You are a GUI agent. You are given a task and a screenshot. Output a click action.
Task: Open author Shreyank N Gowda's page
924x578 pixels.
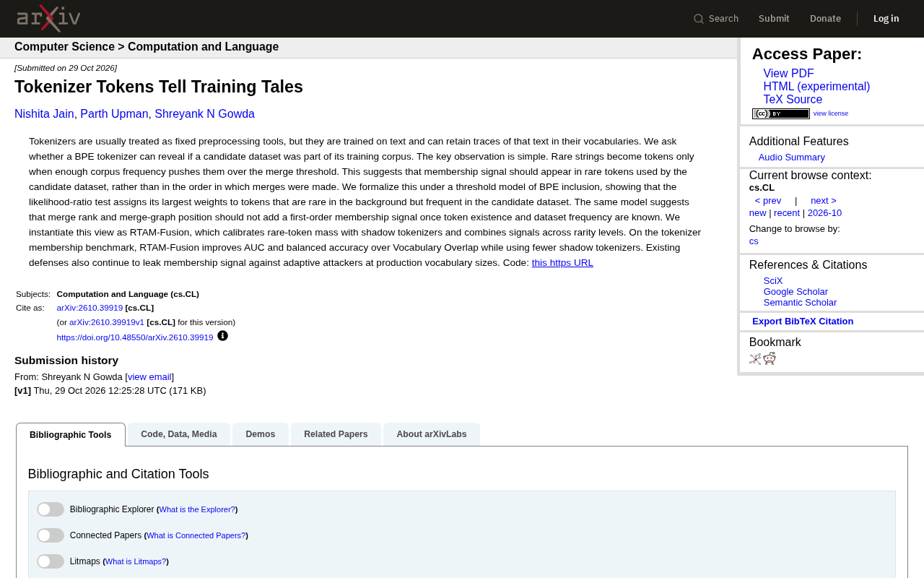(x=204, y=114)
